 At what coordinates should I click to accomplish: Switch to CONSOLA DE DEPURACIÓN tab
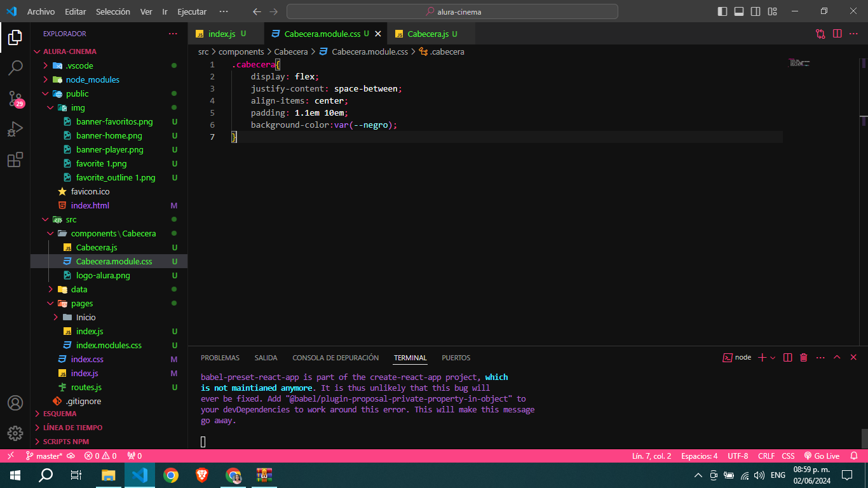336,358
